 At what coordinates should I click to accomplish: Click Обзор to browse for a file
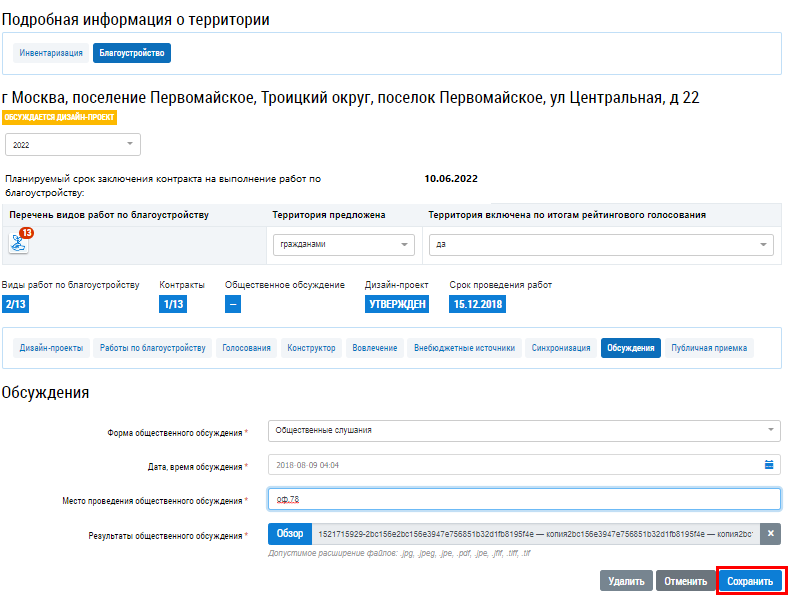[290, 534]
